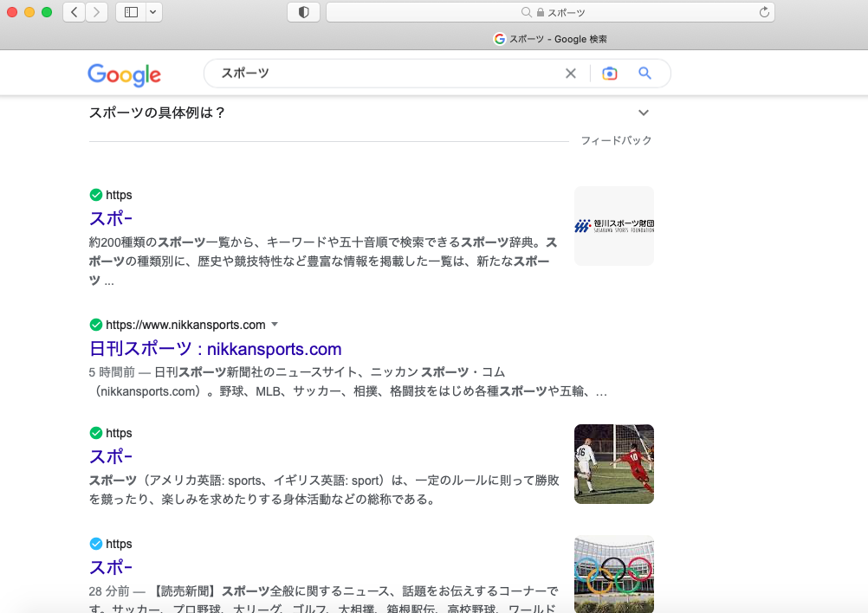Open dropdown arrow after nikkansports.com URL
Screen dimensions: 868x613
point(275,324)
